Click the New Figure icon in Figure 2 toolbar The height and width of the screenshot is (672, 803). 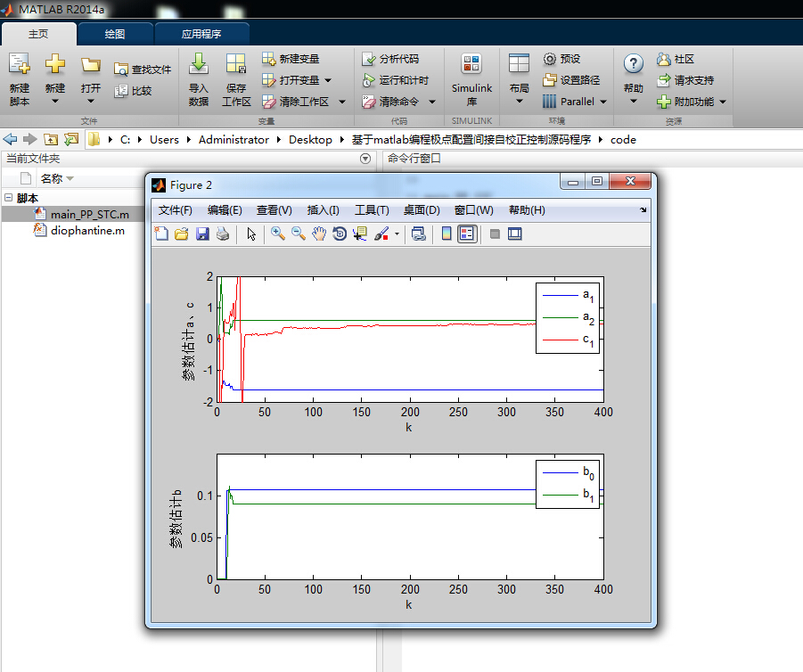[x=161, y=234]
